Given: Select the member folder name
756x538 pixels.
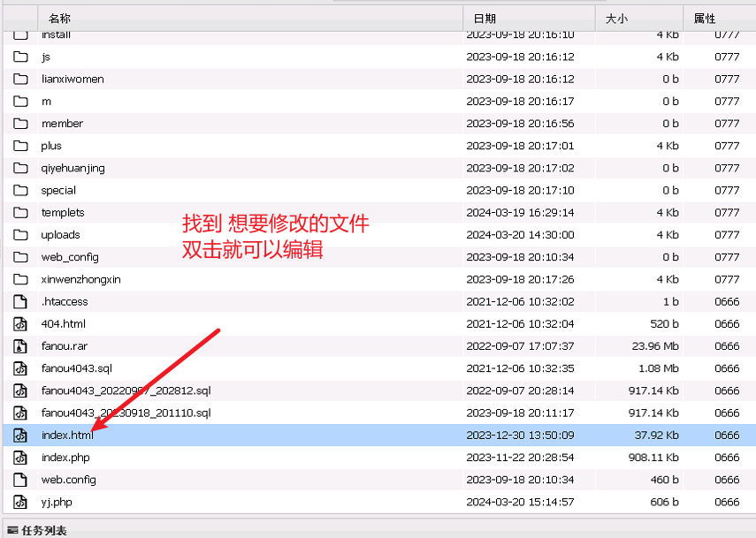Looking at the screenshot, I should [62, 124].
